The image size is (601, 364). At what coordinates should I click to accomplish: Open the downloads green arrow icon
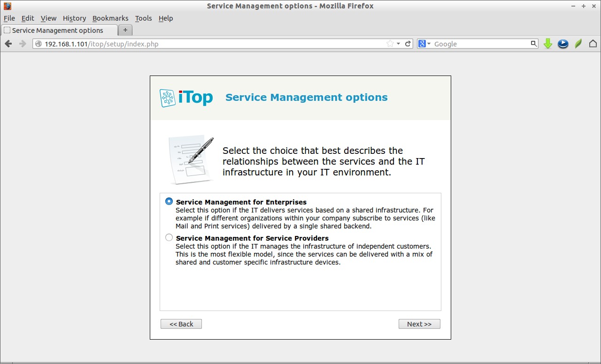tap(547, 44)
